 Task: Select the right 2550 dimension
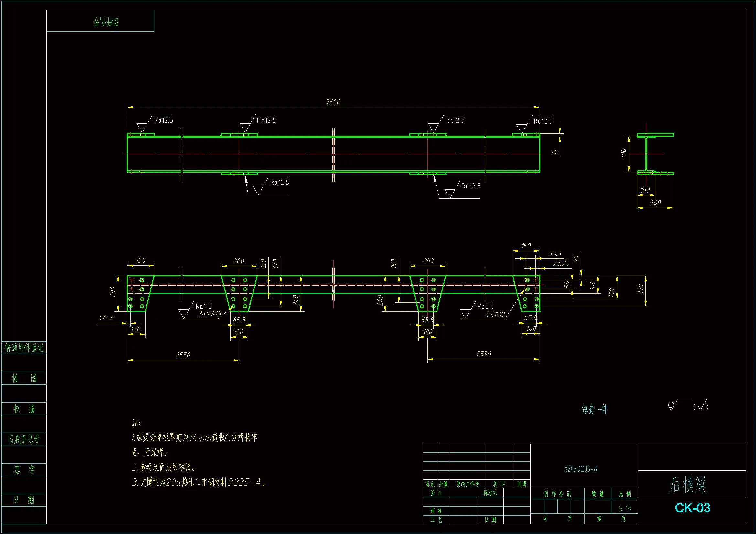483,354
